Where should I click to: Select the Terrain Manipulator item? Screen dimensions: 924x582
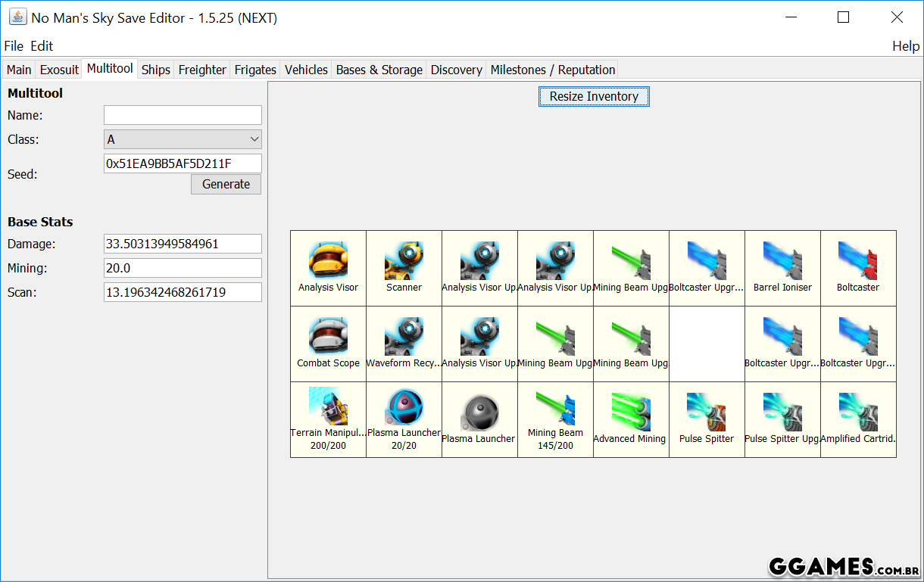[x=328, y=419]
